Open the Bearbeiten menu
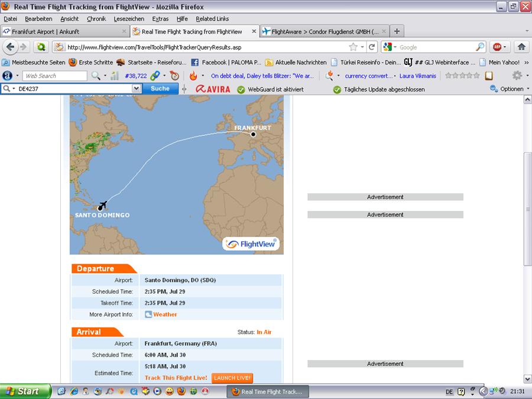 click(38, 19)
